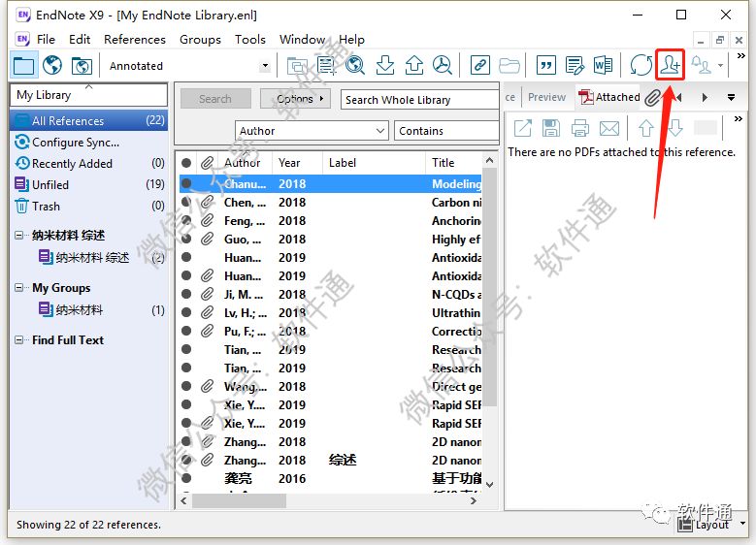Click Import download arrow icon

pos(384,65)
